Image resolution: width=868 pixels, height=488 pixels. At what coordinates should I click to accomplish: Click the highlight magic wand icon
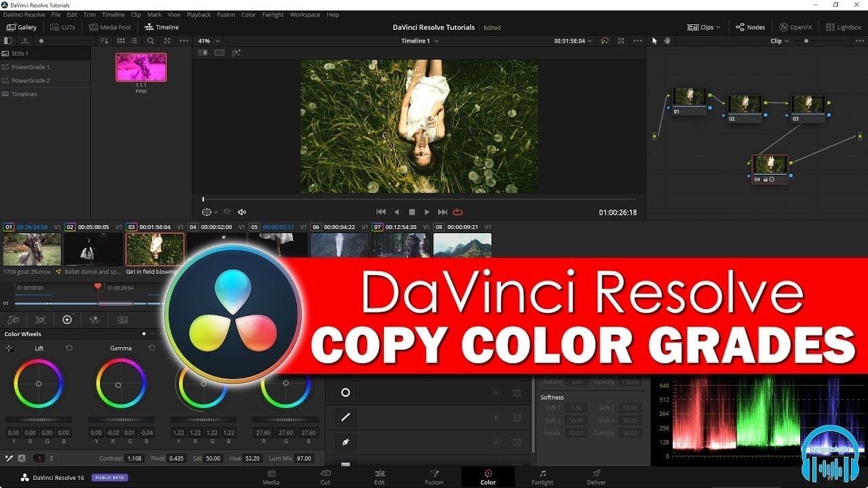(x=236, y=53)
